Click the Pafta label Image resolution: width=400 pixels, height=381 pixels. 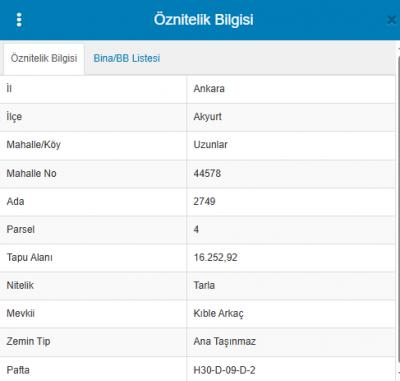(18, 370)
